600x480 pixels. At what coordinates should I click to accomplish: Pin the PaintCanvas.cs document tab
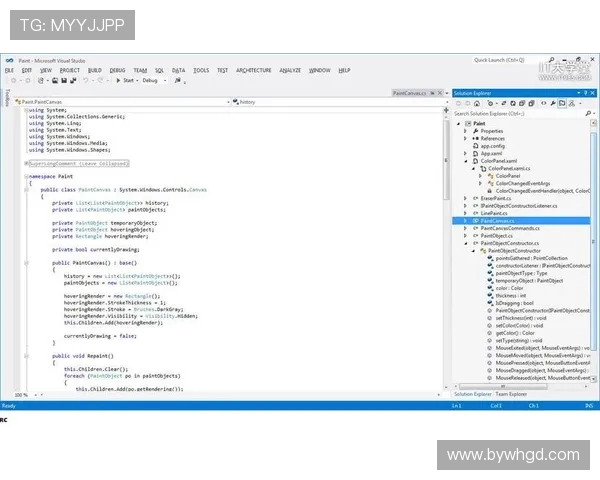432,93
